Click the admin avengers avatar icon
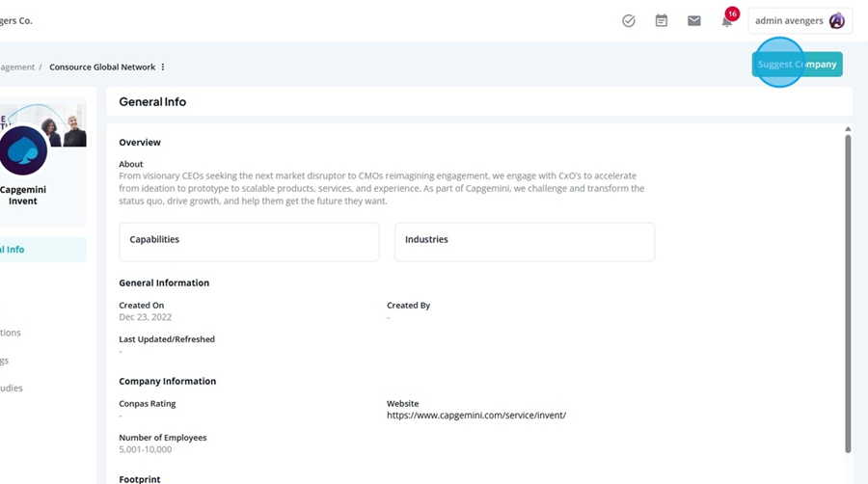This screenshot has height=484, width=868. pos(836,21)
